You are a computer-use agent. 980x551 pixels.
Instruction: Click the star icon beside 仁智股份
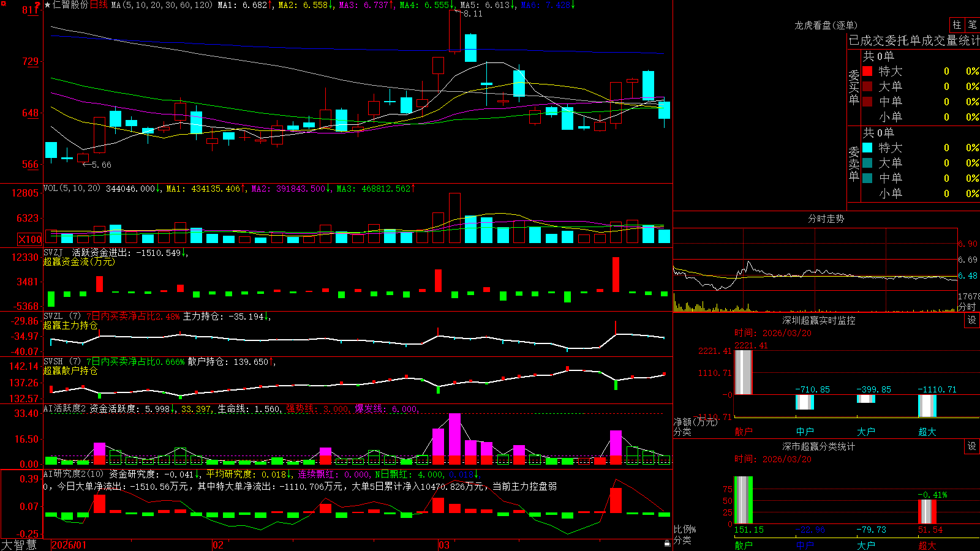click(x=48, y=5)
